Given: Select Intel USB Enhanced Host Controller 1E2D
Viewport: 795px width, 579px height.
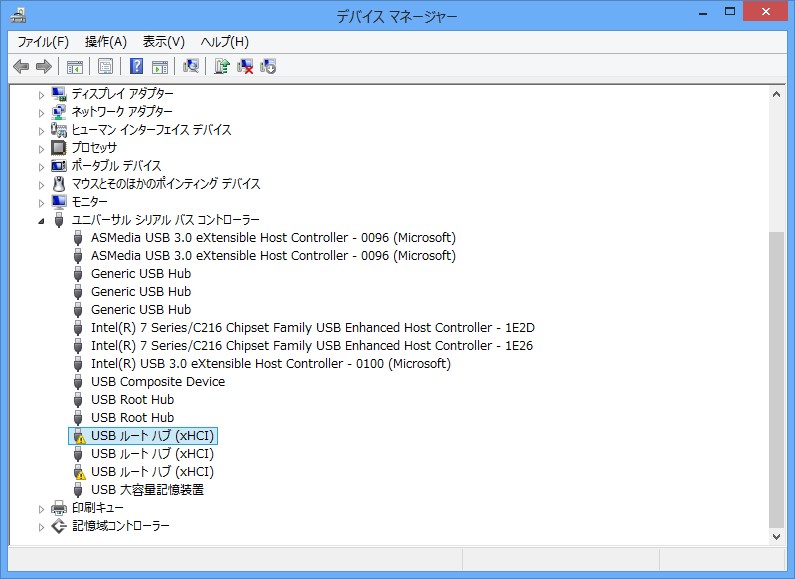Looking at the screenshot, I should 312,328.
